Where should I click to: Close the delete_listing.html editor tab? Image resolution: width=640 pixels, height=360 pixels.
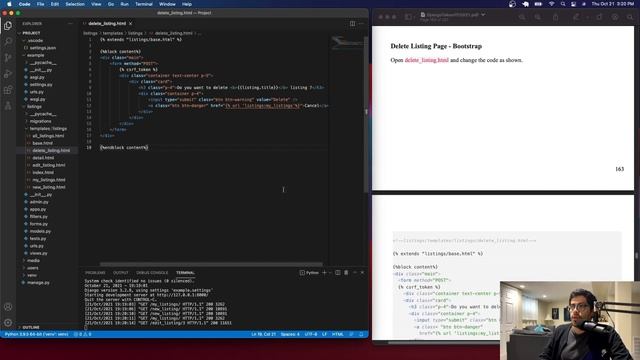[131, 24]
